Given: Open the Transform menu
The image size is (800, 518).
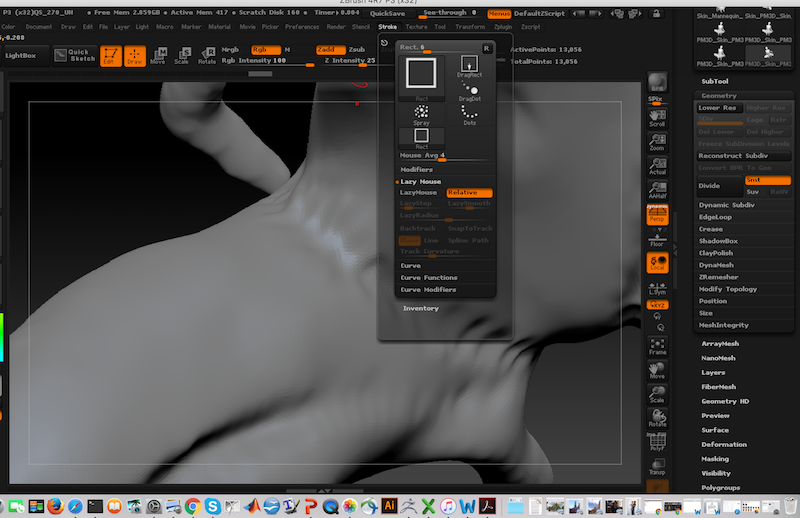Looking at the screenshot, I should [x=470, y=27].
